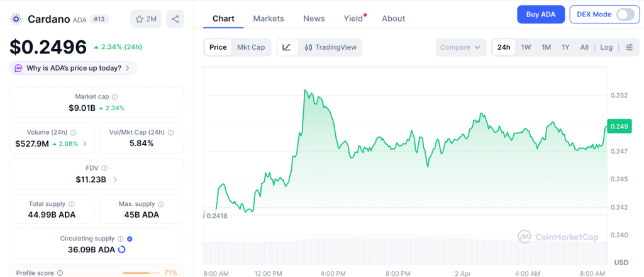The image size is (644, 277).
Task: Click the star watchlist button showing 2M
Action: click(x=146, y=19)
